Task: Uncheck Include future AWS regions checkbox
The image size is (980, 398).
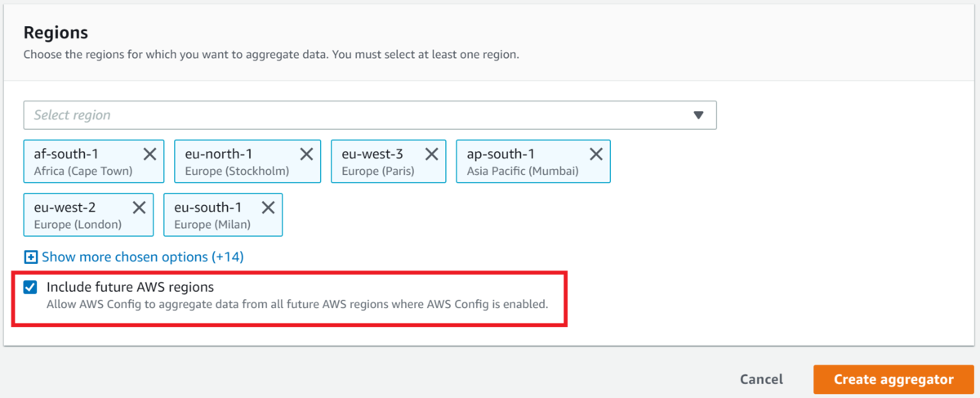Action: coord(30,288)
